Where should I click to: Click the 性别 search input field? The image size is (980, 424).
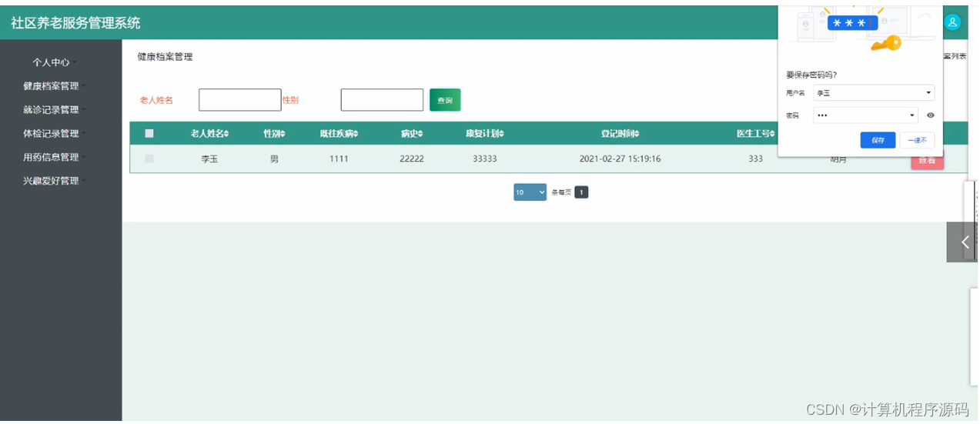tap(382, 100)
